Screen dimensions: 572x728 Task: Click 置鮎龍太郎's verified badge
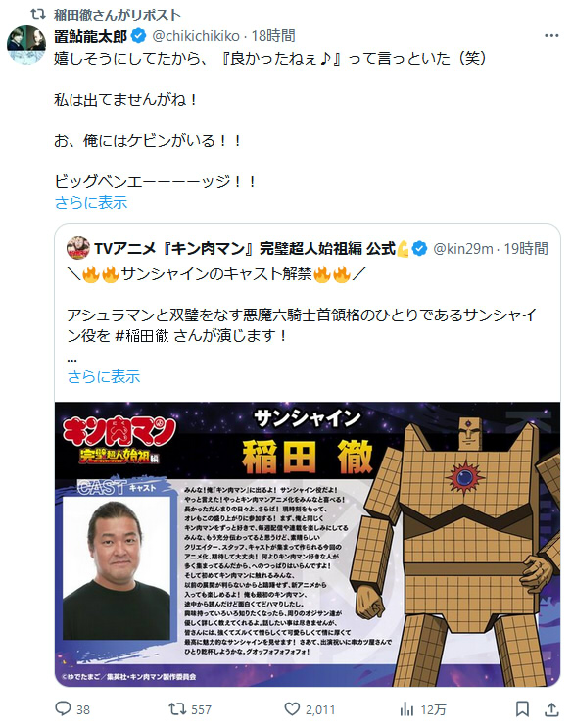(x=139, y=35)
